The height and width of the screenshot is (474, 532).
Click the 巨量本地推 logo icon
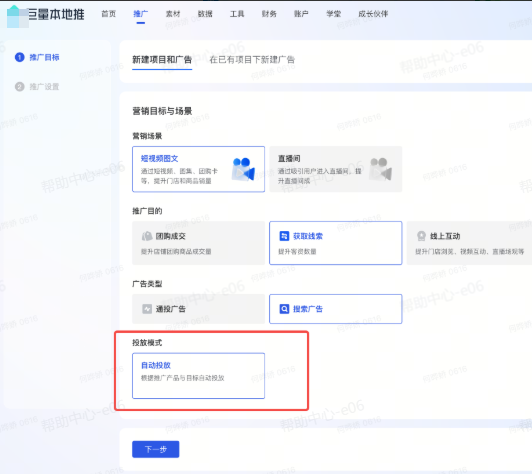(x=18, y=16)
